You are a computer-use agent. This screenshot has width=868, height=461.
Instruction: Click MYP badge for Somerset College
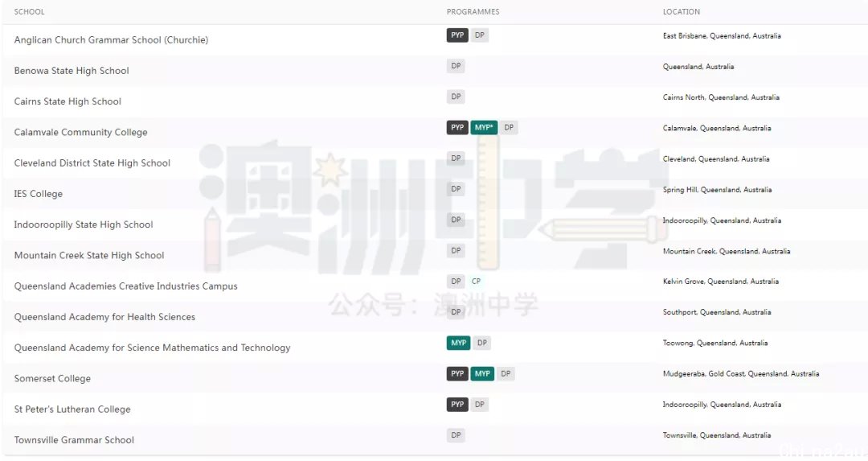tap(483, 374)
